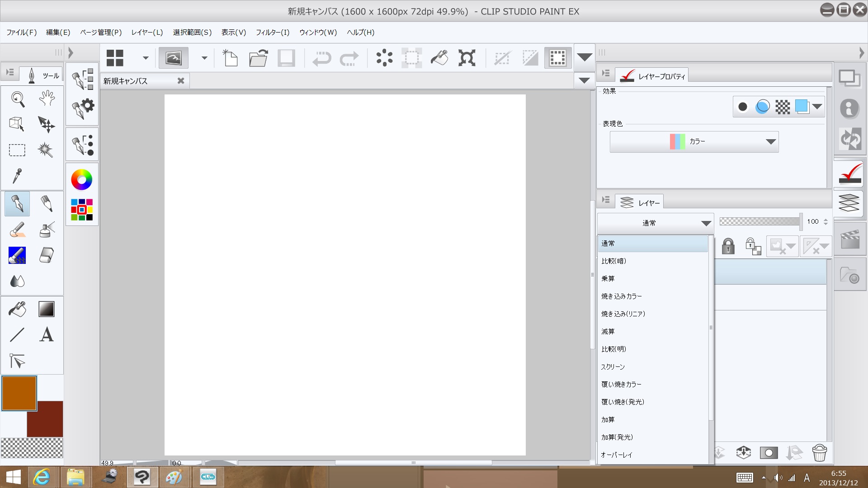
Task: Click the orange foreground color swatch
Action: 19,393
